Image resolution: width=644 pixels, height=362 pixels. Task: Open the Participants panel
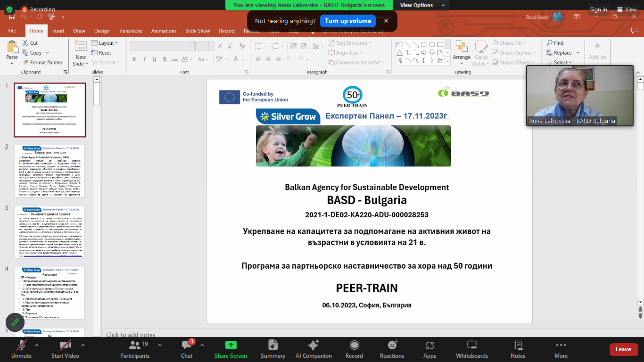pyautogui.click(x=135, y=349)
